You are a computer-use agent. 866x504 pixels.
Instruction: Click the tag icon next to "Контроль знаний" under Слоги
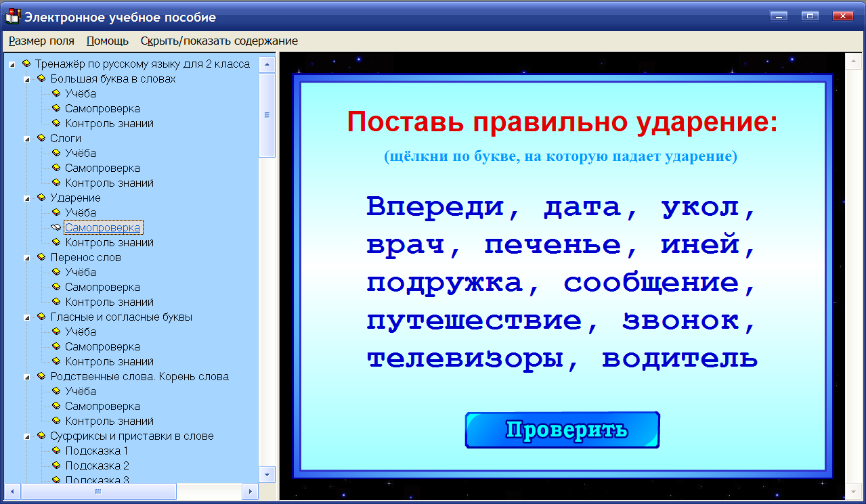click(56, 183)
